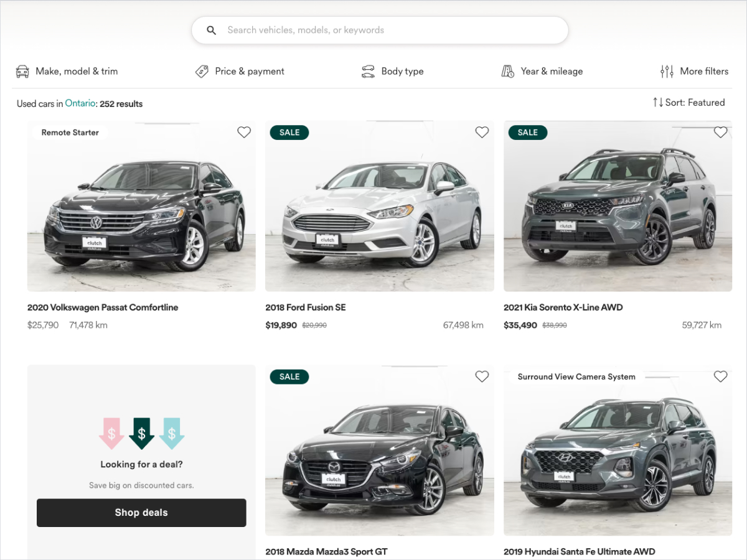Click the Remote Starter badge on the Passat

[70, 133]
